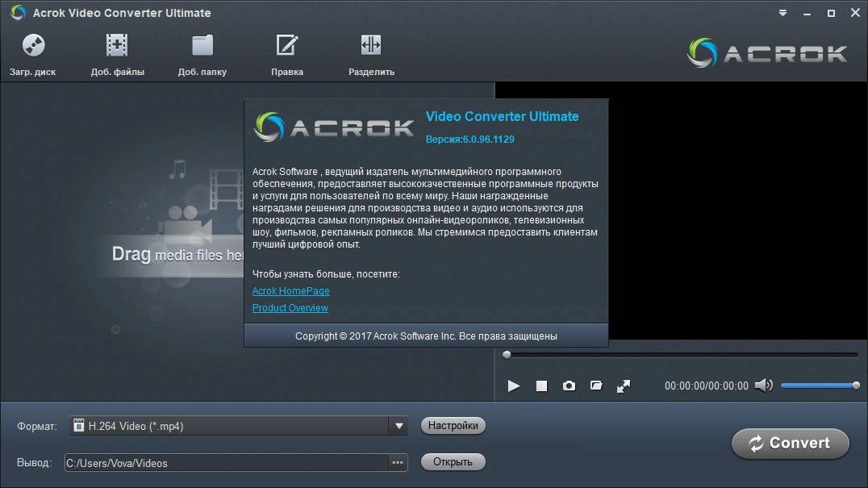Click the 00:00:00/00:00:00 time display
This screenshot has height=488, width=868.
707,386
